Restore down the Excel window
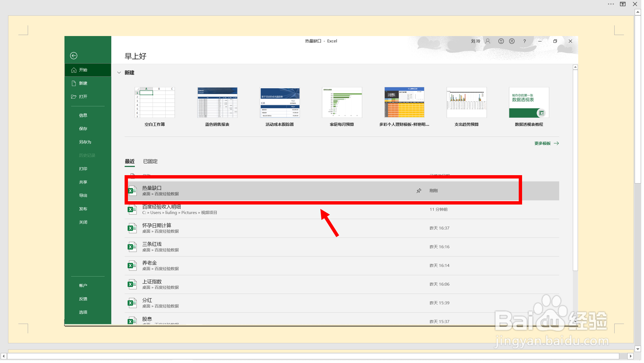The width and height of the screenshot is (644, 363). click(555, 41)
